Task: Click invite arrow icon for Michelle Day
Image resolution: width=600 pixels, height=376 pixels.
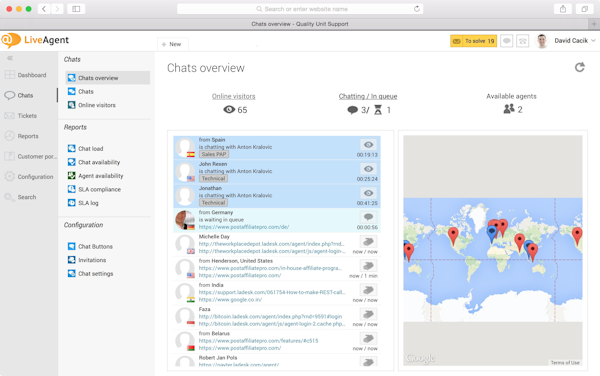Action: (x=368, y=241)
